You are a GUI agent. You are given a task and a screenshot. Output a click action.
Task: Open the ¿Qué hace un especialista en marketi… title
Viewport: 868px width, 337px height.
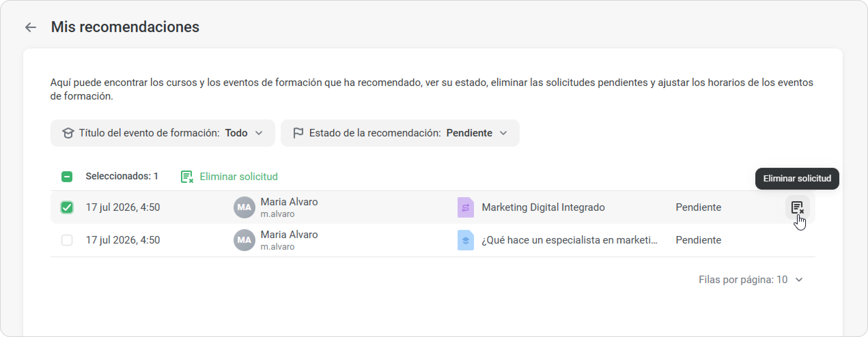569,240
